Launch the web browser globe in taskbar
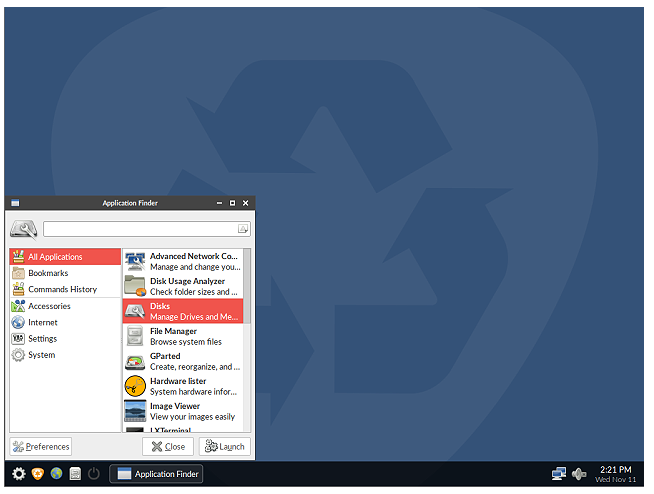The height and width of the screenshot is (494, 654). [x=56, y=474]
